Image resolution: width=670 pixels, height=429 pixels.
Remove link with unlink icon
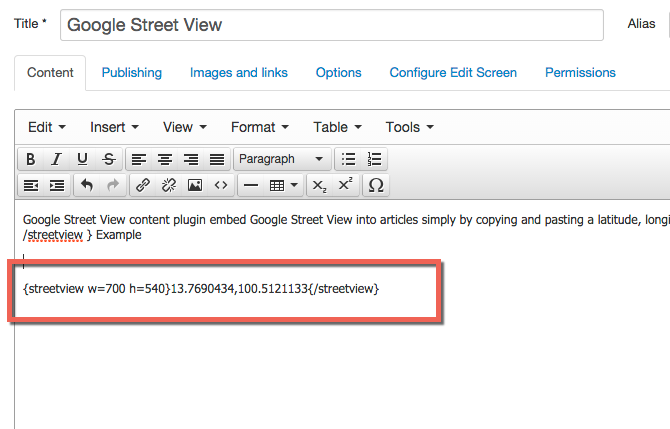coord(169,185)
